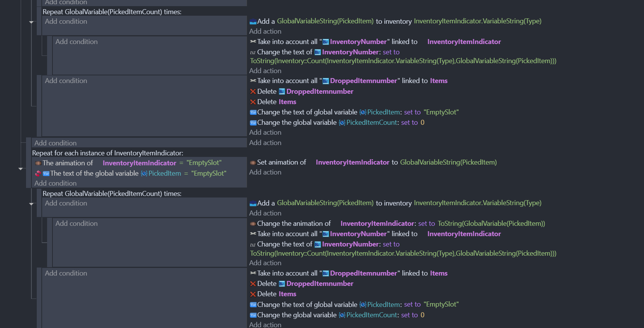Edit the "EmptySlot" value in the animation condition

tap(204, 163)
